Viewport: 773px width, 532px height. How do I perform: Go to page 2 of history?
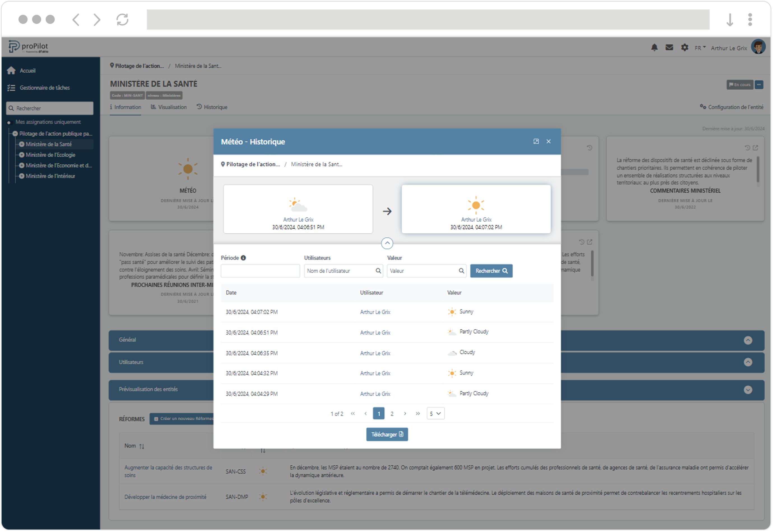pyautogui.click(x=392, y=414)
